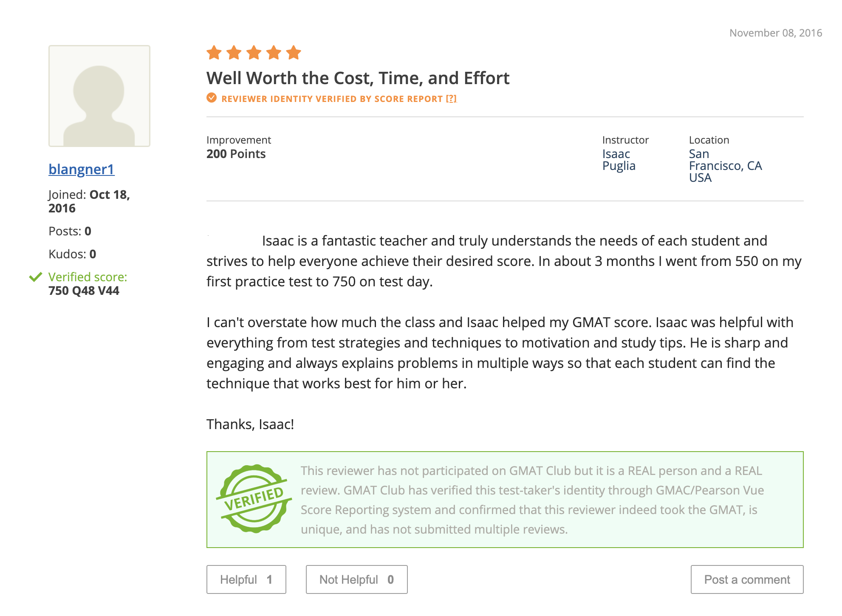The image size is (842, 616).
Task: Click the third orange rating star
Action: [x=254, y=53]
